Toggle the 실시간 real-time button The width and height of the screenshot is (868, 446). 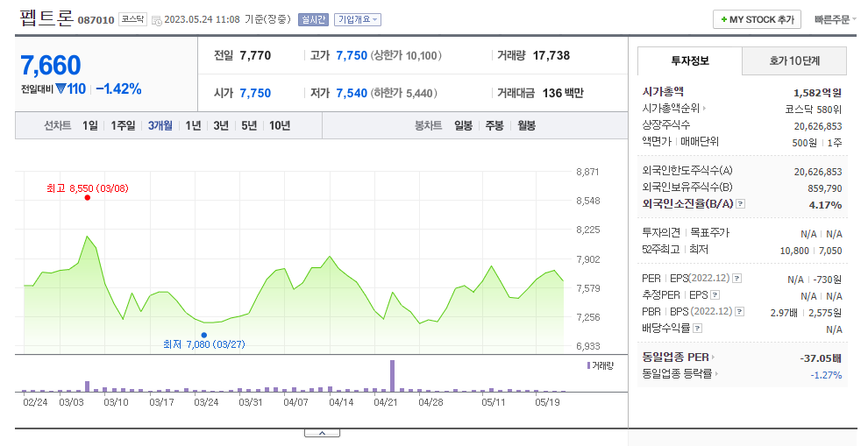coord(313,20)
